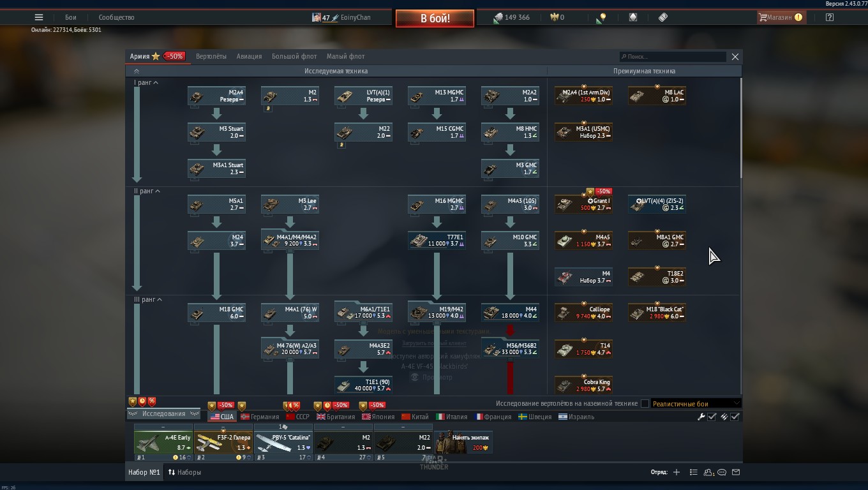
Task: Click the square emblem icon beside lightbulb
Action: tap(633, 17)
